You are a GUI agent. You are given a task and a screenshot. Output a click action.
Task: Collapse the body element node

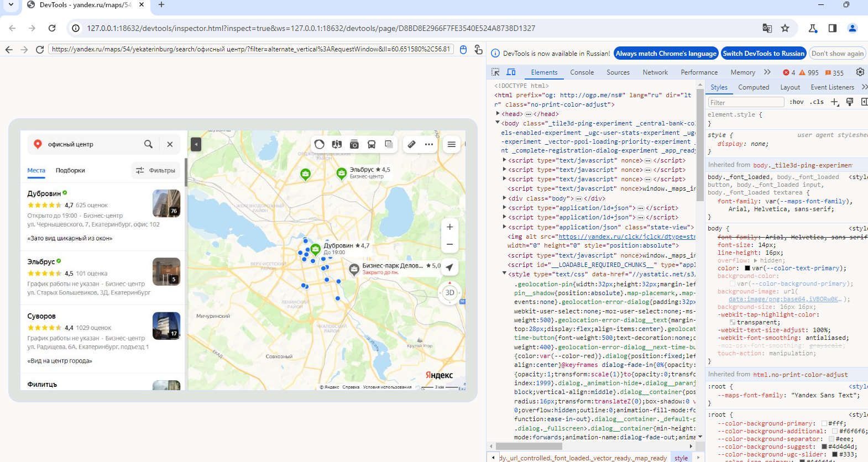498,123
